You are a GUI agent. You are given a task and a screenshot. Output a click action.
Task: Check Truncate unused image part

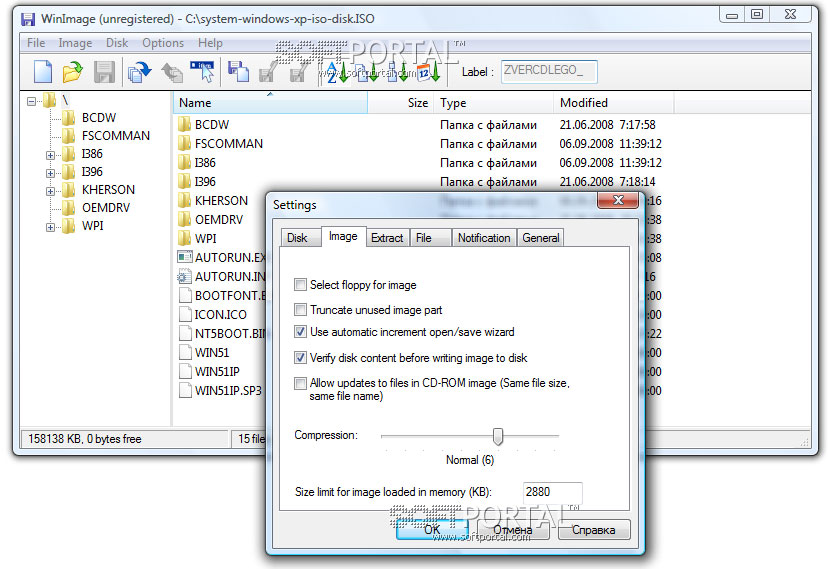[300, 309]
